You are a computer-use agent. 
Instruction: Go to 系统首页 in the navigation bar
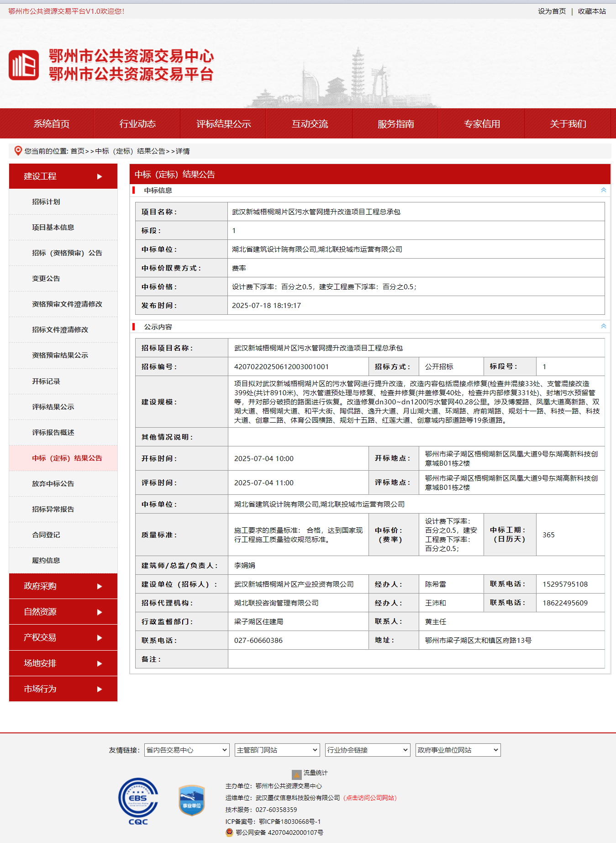click(x=51, y=124)
